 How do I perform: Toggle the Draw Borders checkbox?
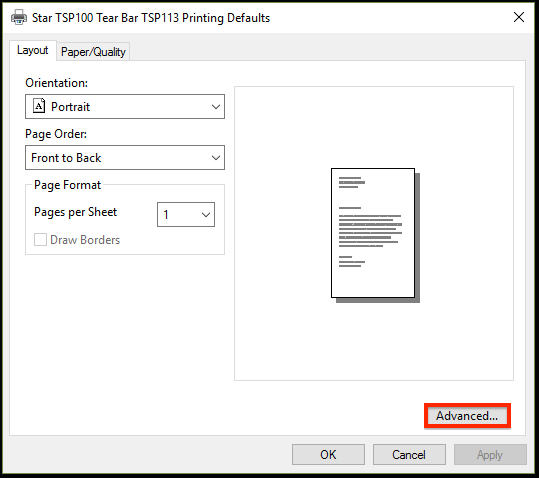coord(40,240)
